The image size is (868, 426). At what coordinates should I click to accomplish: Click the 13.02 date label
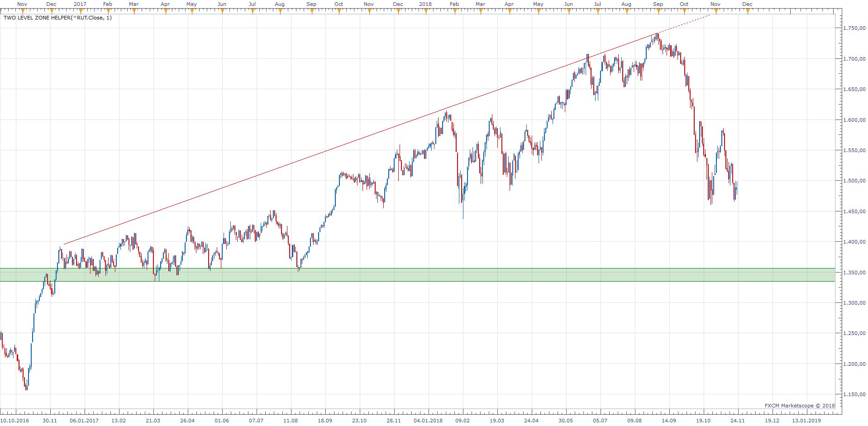pyautogui.click(x=119, y=421)
